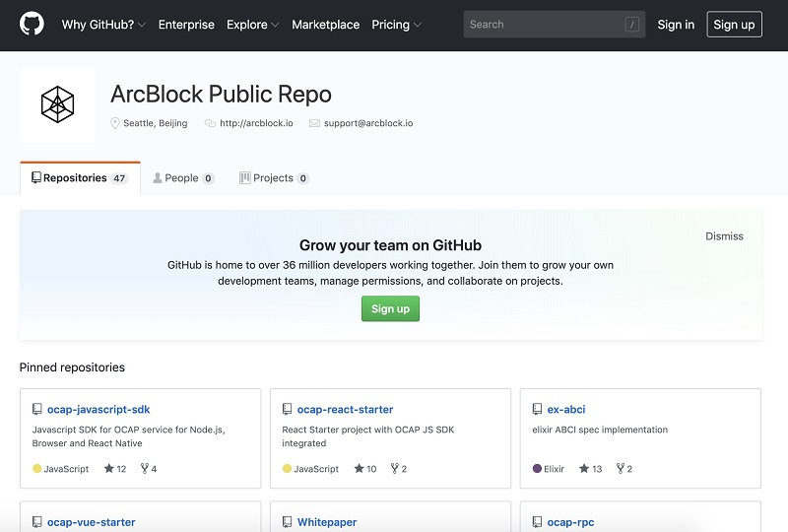Click the fork icon on ocap-react-starter card

[x=395, y=469]
